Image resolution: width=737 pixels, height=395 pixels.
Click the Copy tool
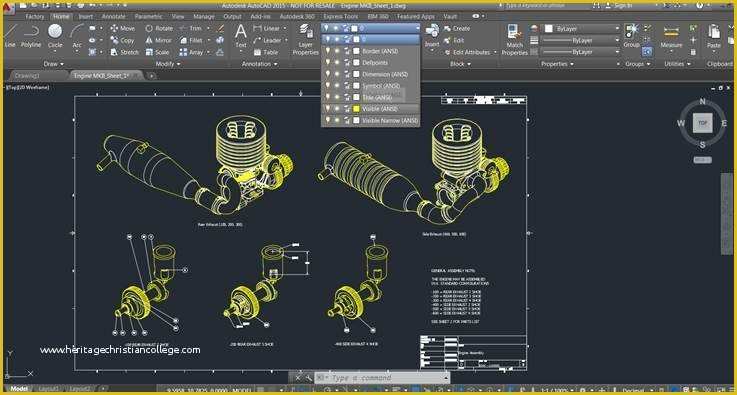122,40
